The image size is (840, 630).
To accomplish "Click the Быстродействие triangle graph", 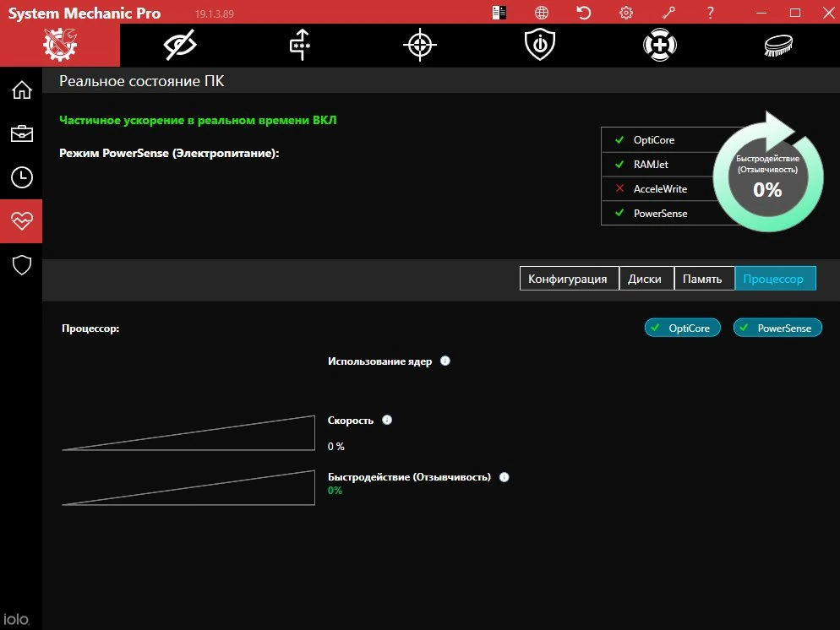I will tap(188, 487).
